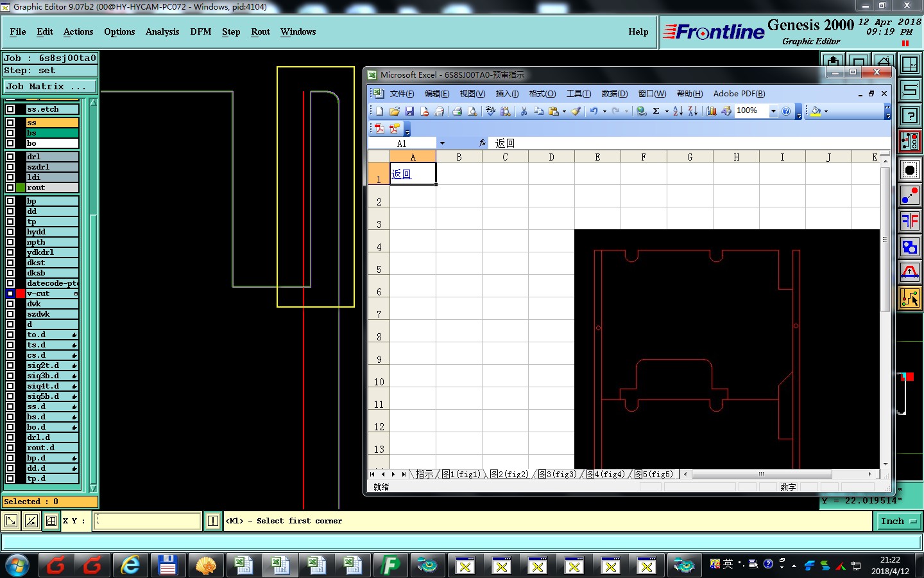The width and height of the screenshot is (924, 578).
Task: Click the Excel Help circle icon
Action: [x=786, y=111]
